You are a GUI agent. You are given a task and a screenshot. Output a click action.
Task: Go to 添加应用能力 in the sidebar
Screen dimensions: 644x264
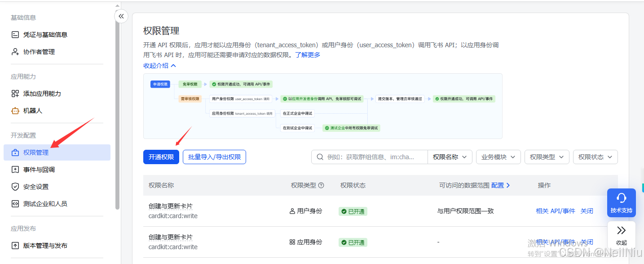(x=42, y=94)
